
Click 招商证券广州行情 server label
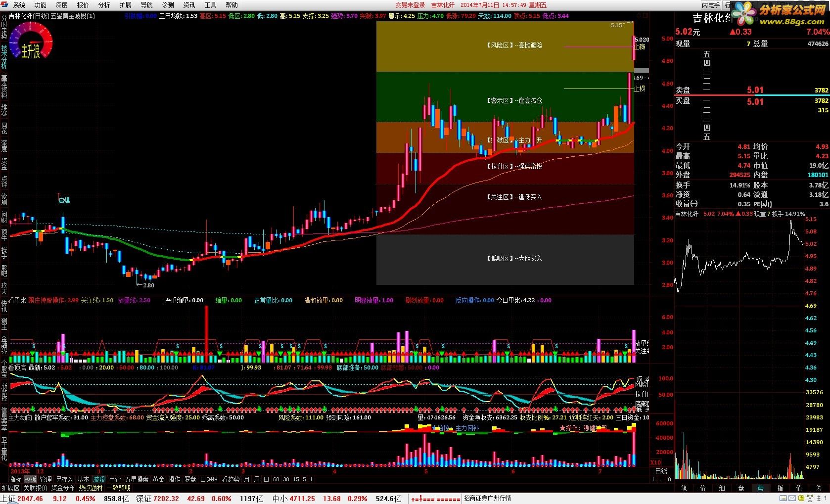[487, 499]
